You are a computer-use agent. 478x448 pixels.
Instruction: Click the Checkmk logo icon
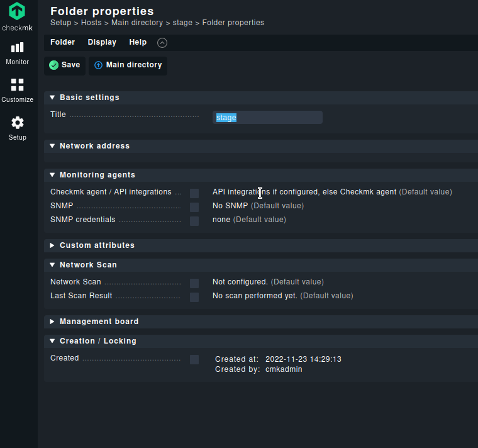pos(17,11)
